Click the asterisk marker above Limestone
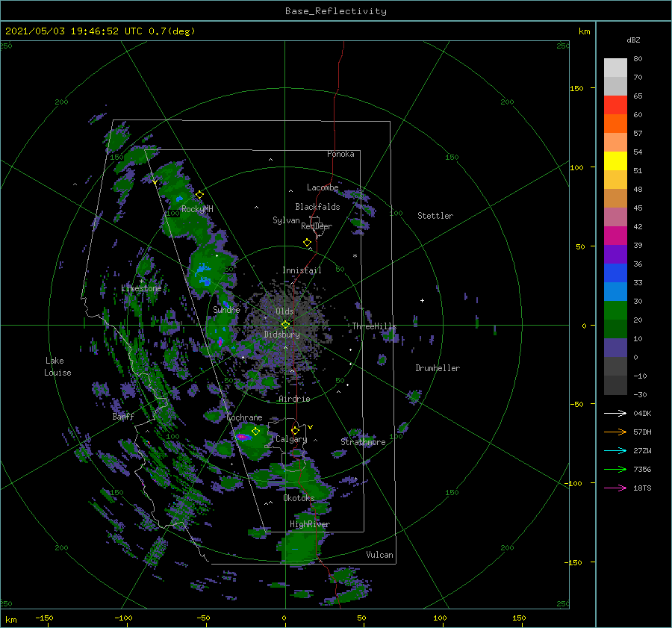672x628 pixels. point(141,282)
